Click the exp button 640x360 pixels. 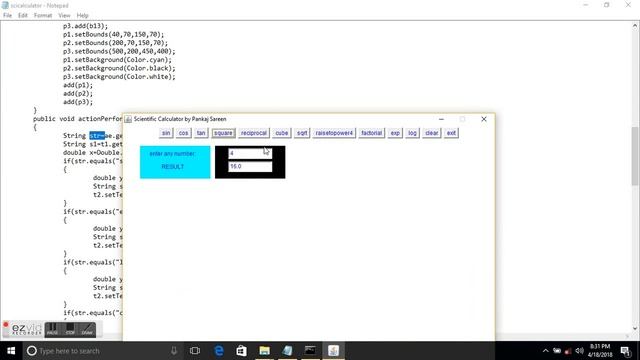(x=395, y=133)
